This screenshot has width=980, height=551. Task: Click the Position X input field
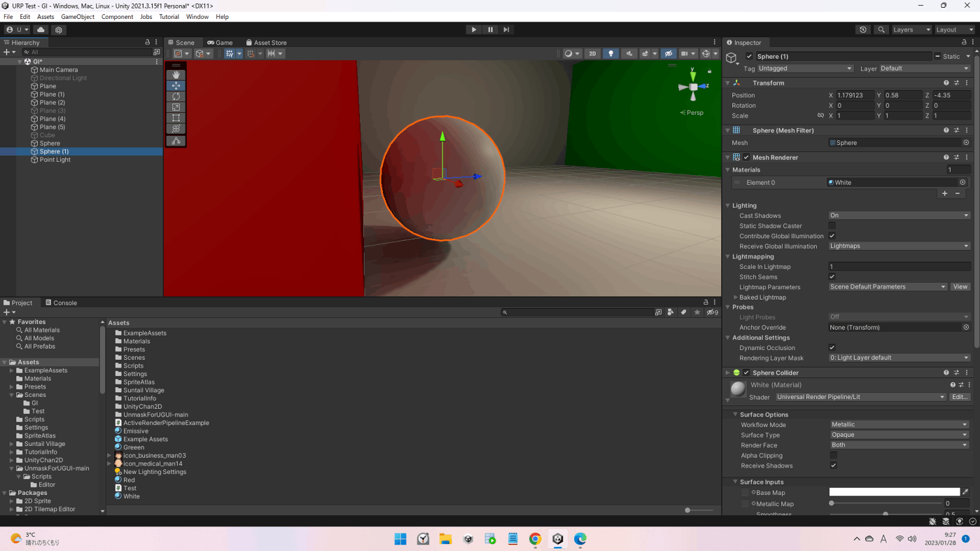[x=855, y=95]
